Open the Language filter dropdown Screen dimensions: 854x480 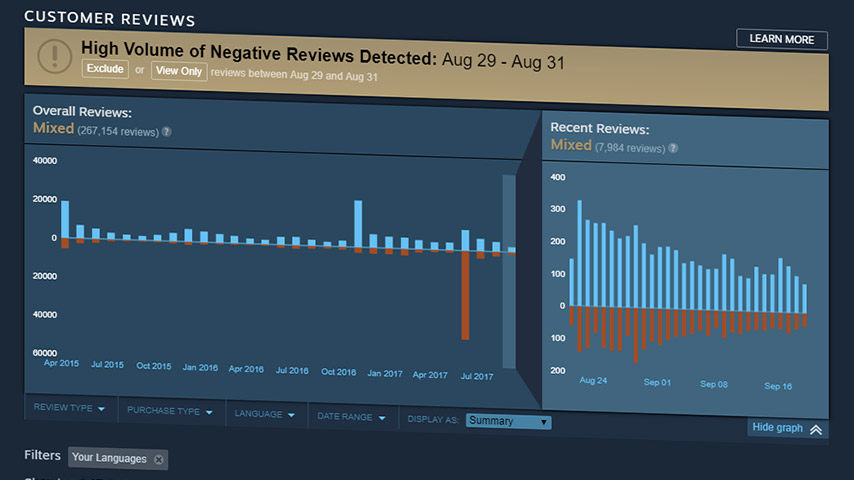[x=265, y=414]
